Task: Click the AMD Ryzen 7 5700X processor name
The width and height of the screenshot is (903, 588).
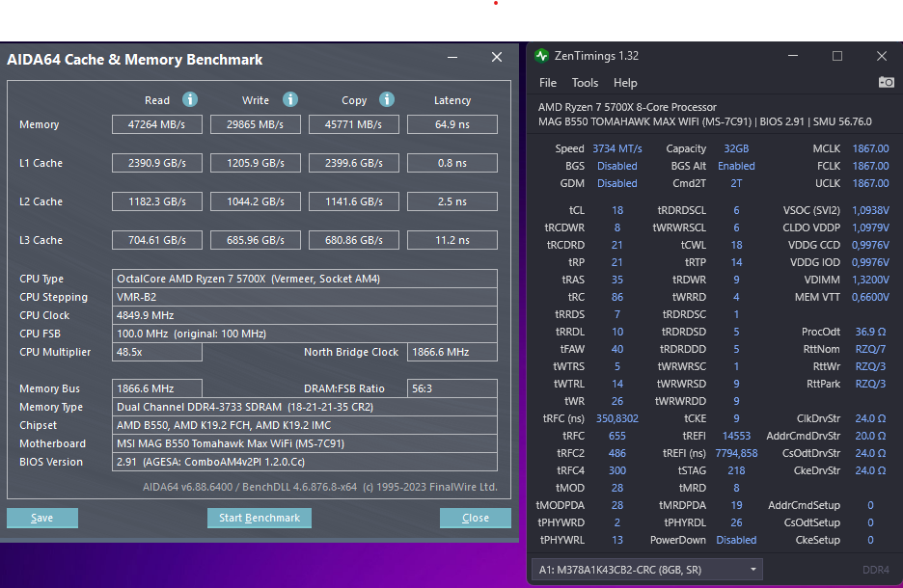Action: 627,107
